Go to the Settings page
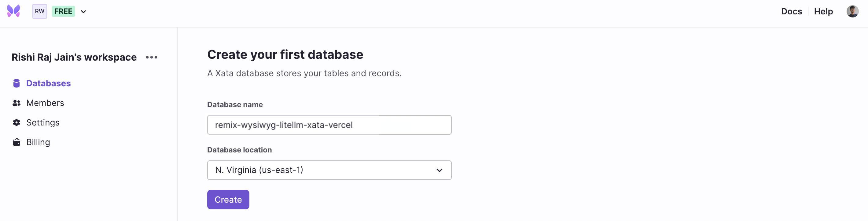The width and height of the screenshot is (868, 221). tap(43, 122)
